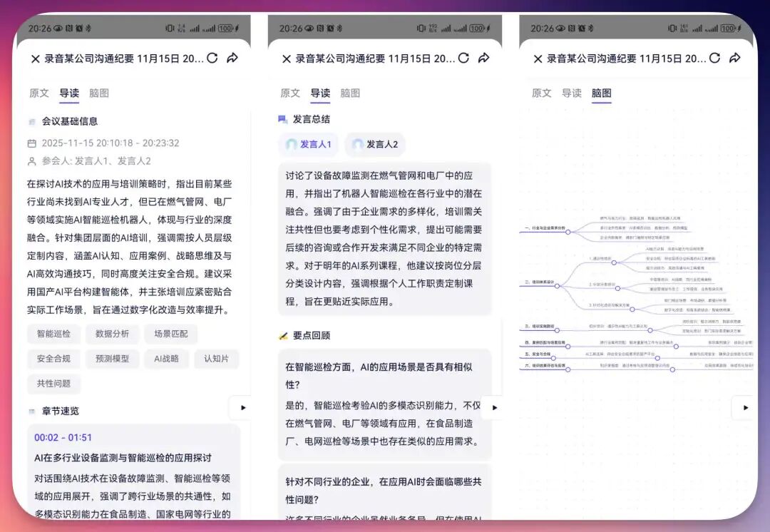Click the pencil icon beside 要点回顾

[x=283, y=336]
